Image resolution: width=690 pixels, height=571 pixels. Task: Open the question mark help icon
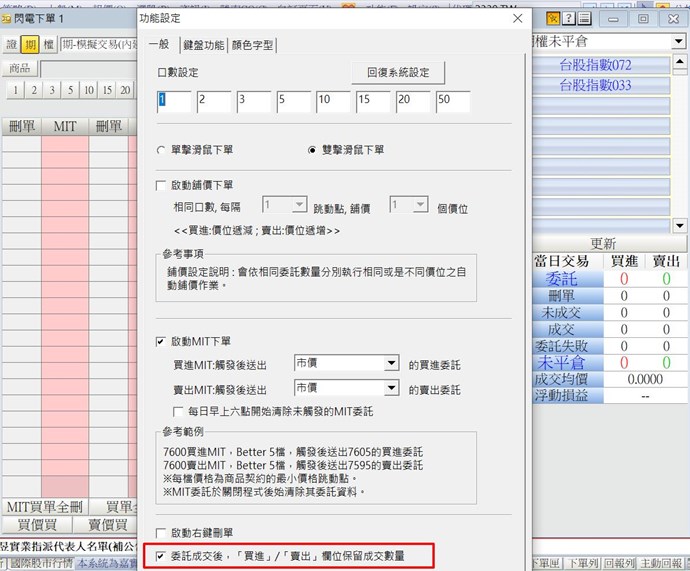point(568,19)
